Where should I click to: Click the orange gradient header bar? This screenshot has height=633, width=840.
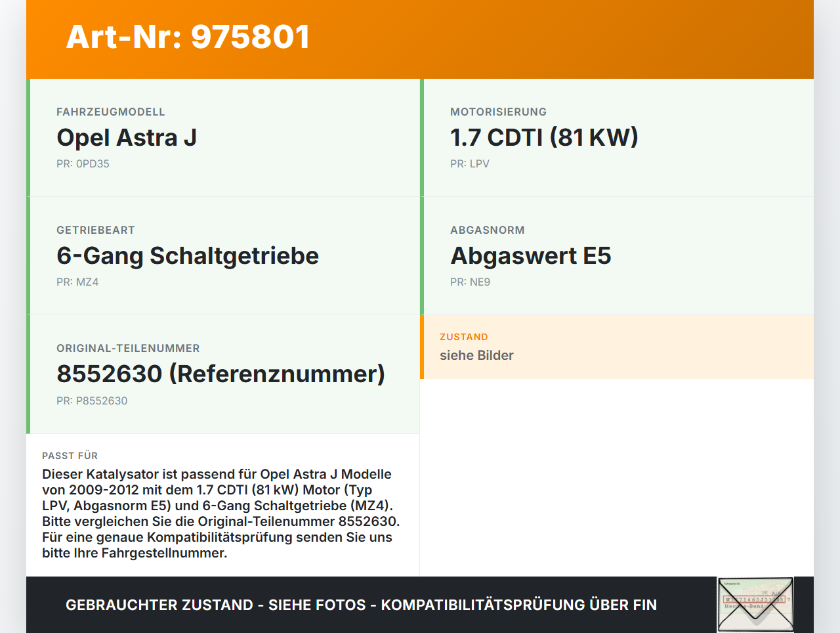(x=420, y=39)
